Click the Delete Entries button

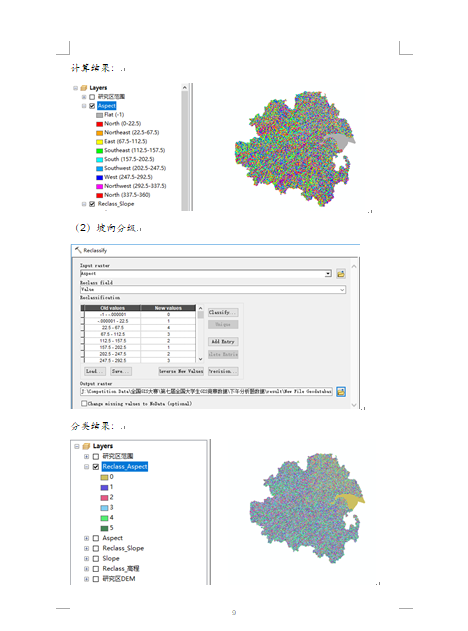tap(223, 355)
